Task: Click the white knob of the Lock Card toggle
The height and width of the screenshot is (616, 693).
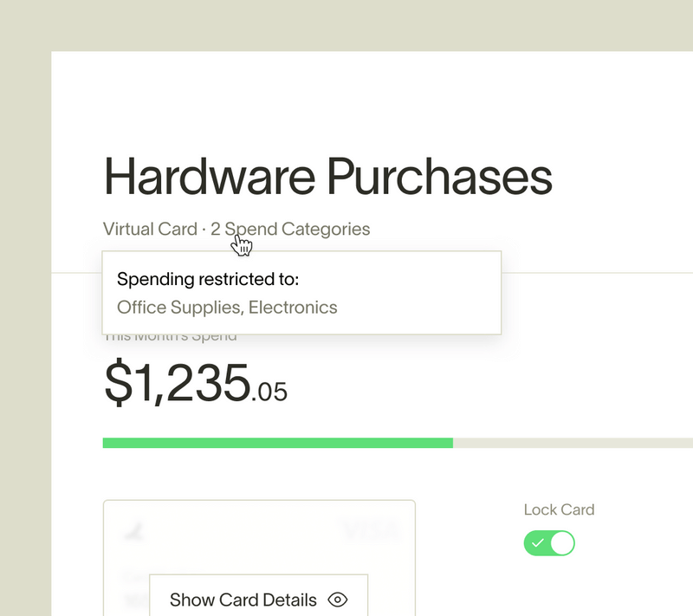Action: (x=562, y=543)
